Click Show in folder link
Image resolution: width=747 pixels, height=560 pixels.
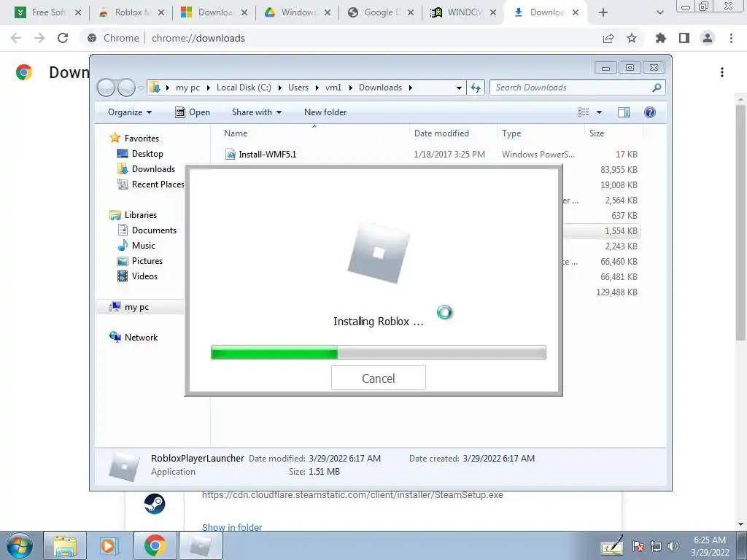pyautogui.click(x=232, y=527)
